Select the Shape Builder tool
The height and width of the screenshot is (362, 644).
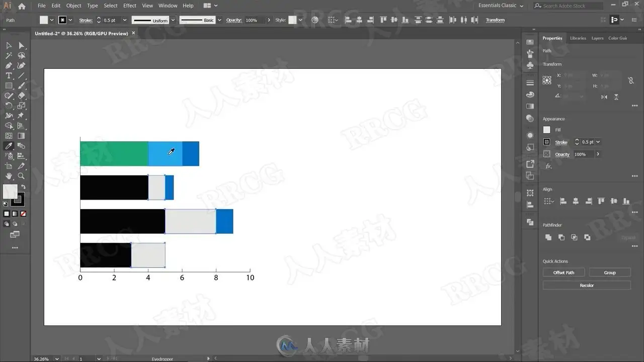9,126
